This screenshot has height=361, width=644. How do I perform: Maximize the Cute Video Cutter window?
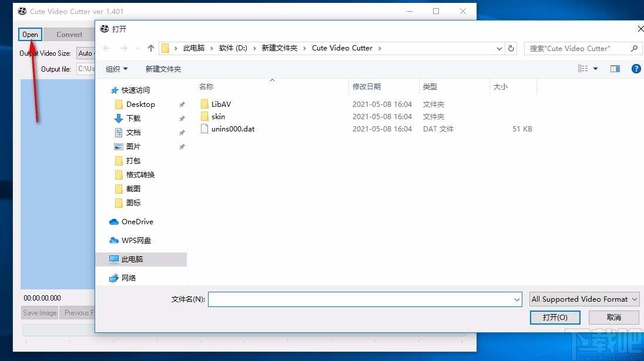pos(436,11)
